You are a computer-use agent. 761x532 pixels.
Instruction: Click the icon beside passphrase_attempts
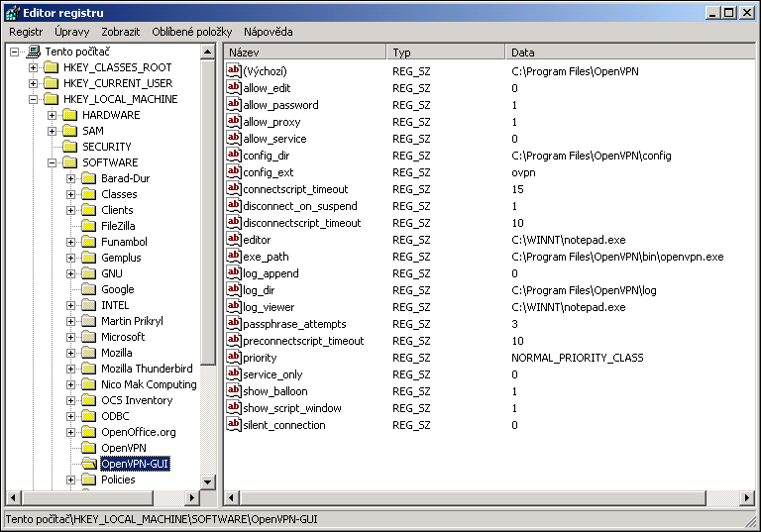(234, 323)
